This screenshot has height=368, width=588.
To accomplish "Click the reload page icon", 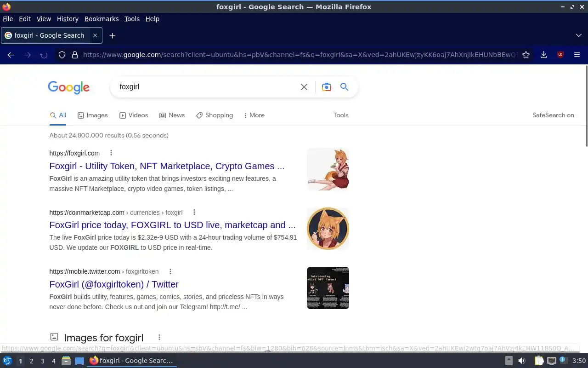I will click(44, 55).
